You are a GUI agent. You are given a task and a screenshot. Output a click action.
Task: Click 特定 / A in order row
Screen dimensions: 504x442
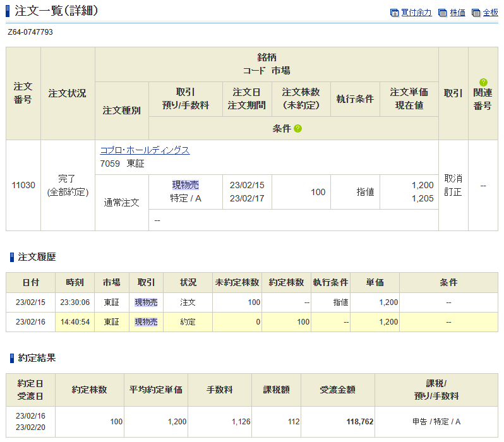(186, 198)
